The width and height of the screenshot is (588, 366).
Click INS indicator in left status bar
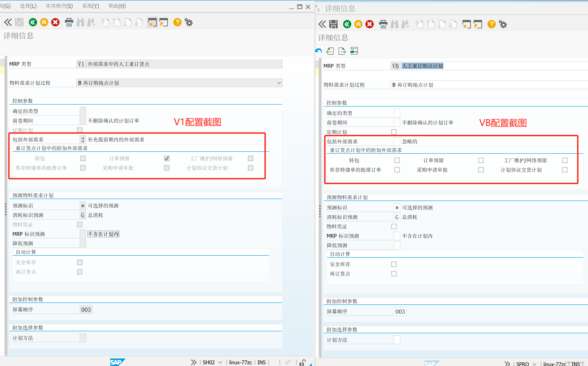tap(261, 362)
